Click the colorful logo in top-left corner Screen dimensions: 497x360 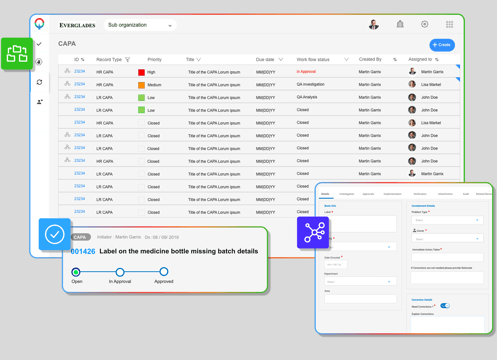coord(40,24)
